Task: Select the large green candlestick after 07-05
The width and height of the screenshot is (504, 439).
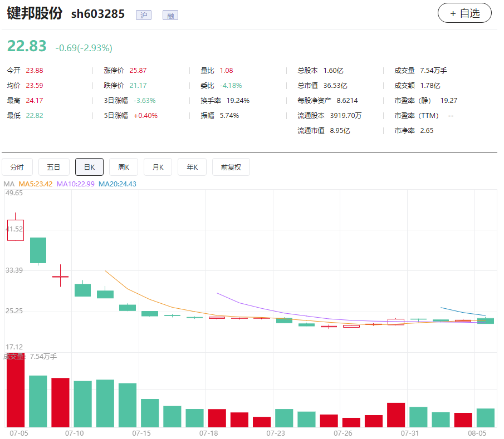Action: [x=38, y=250]
